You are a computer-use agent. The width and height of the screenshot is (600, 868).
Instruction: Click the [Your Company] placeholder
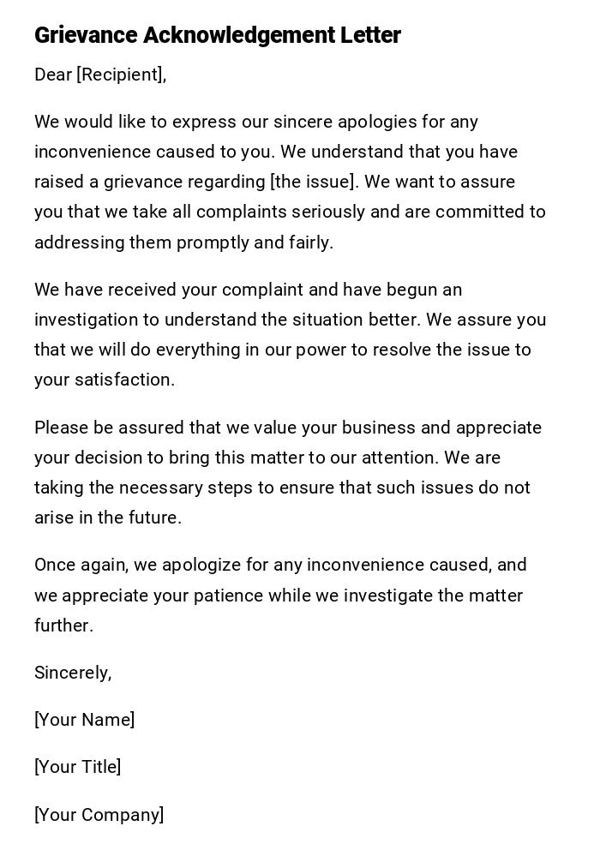point(99,815)
